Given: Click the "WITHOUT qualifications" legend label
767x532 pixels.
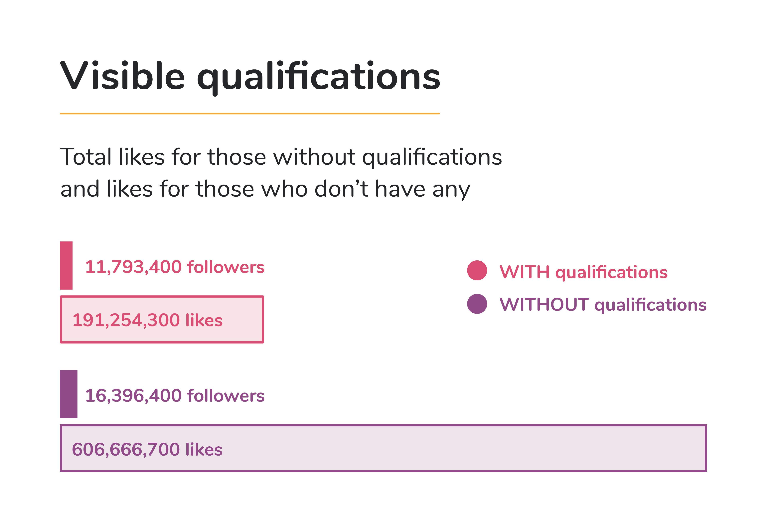Looking at the screenshot, I should [x=603, y=305].
